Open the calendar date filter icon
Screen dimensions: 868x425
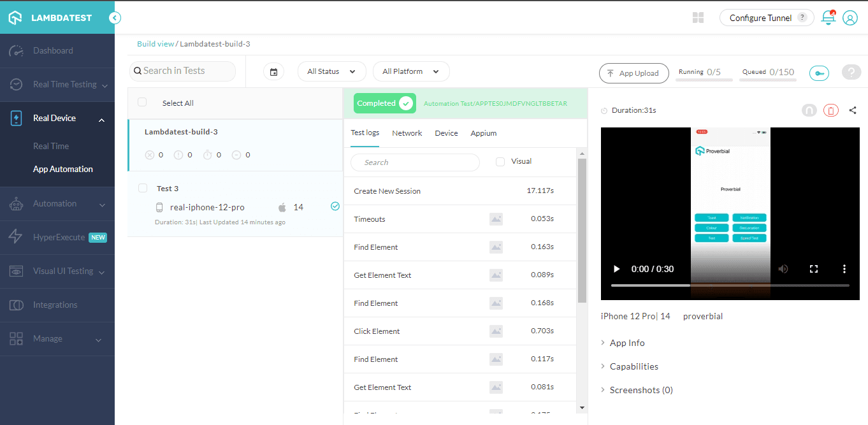[x=274, y=71]
